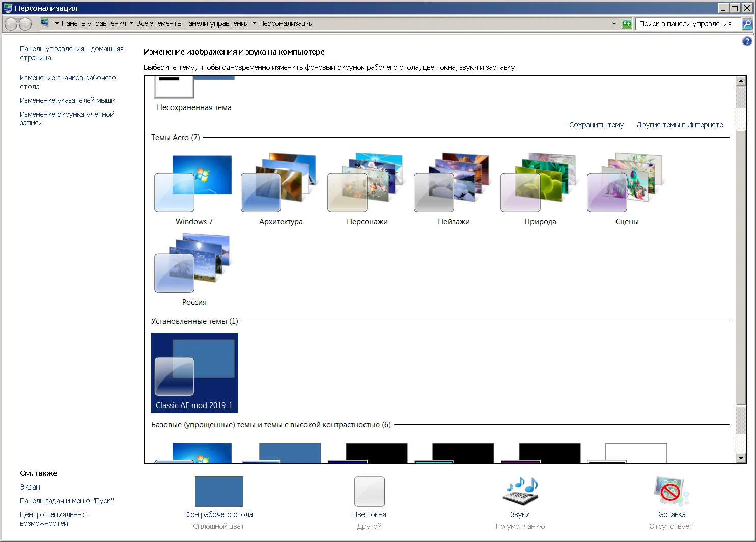Click the theme list scrollbar thumb
756x542 pixels.
point(741,268)
